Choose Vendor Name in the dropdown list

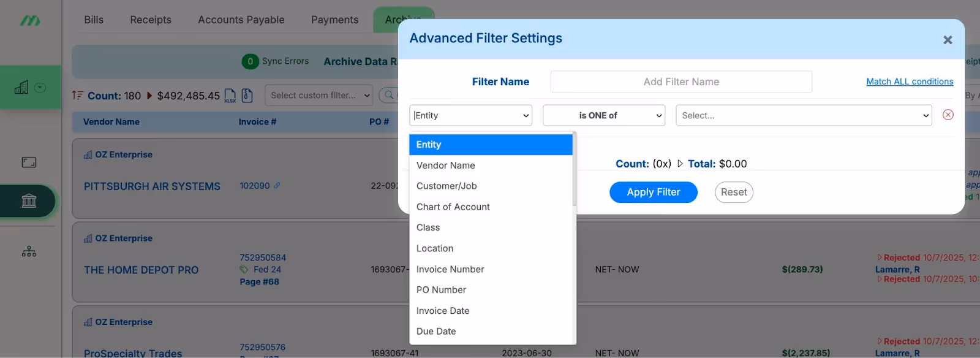[491, 166]
